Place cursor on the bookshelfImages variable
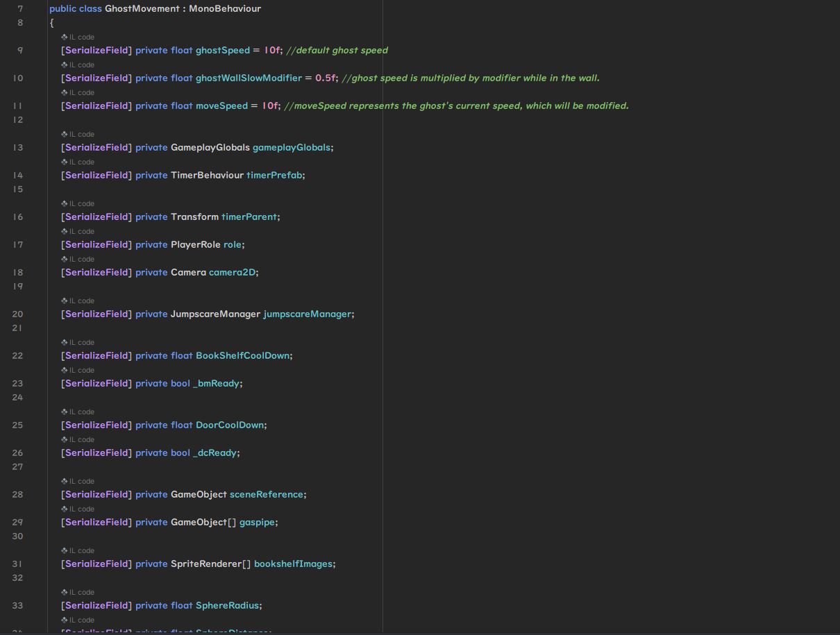 pos(293,564)
